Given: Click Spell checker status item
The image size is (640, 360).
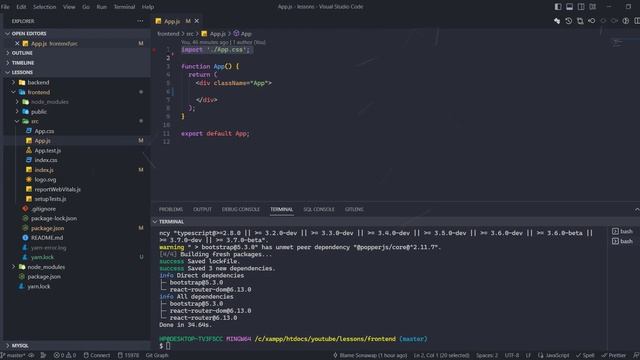Looking at the screenshot, I should 585,355.
